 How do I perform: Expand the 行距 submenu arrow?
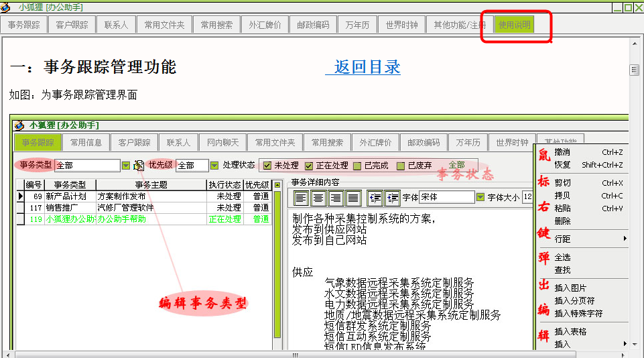click(x=625, y=239)
